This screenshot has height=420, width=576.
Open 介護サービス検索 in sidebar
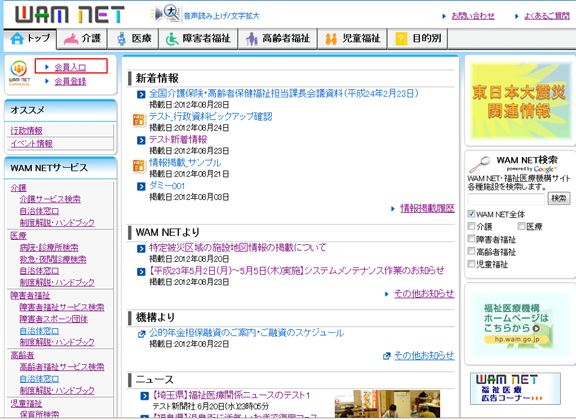(50, 199)
